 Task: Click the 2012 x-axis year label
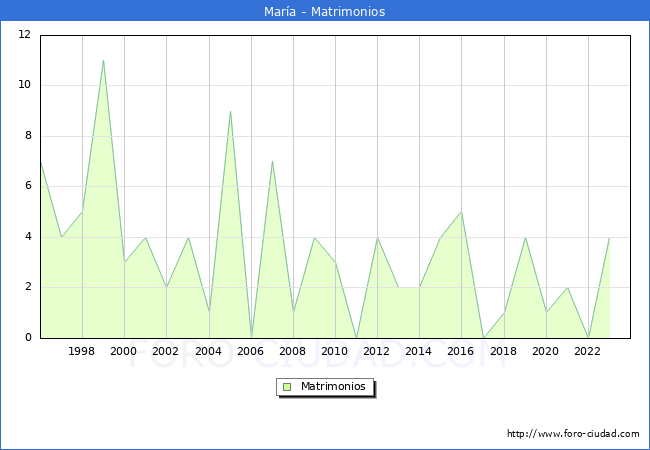(377, 352)
